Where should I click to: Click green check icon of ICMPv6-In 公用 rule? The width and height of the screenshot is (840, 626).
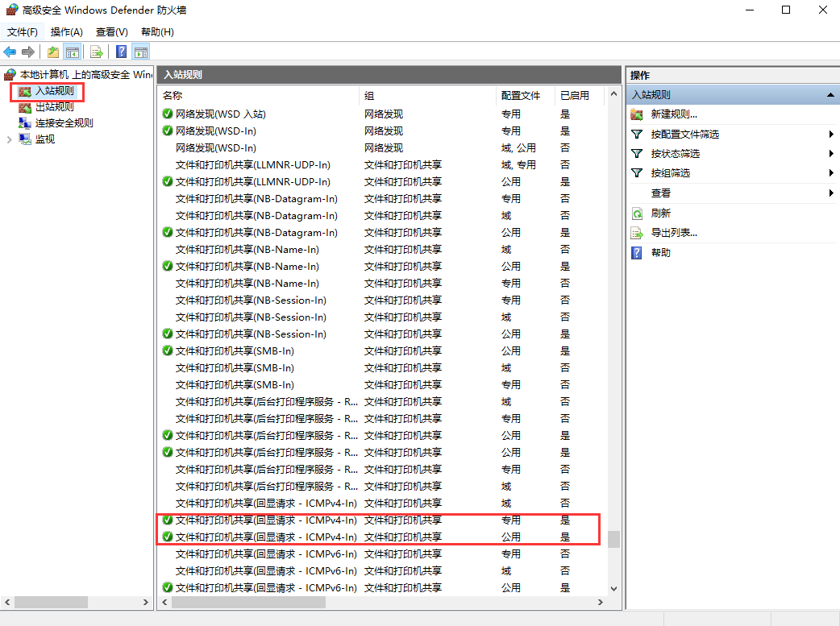(x=168, y=587)
